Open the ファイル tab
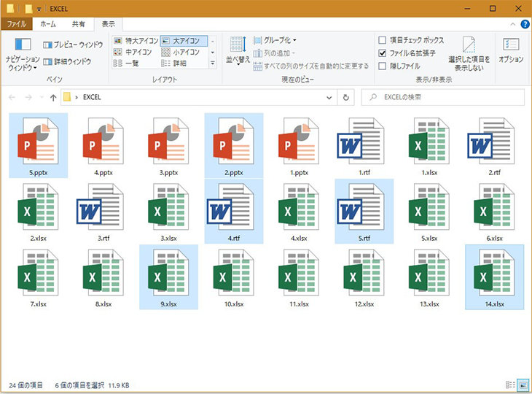Viewport: 532px width, 394px height. point(16,24)
